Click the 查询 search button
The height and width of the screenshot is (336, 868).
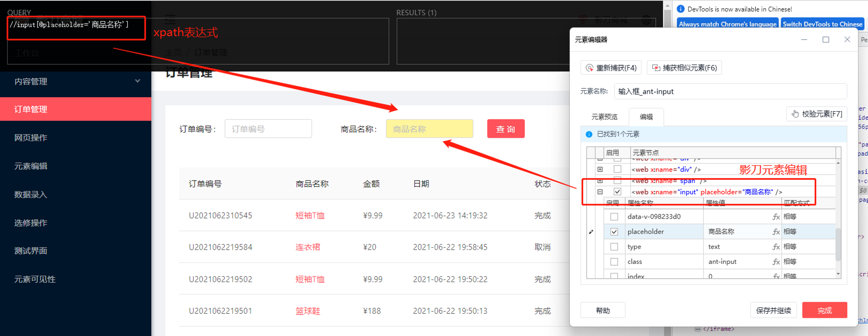click(x=506, y=129)
